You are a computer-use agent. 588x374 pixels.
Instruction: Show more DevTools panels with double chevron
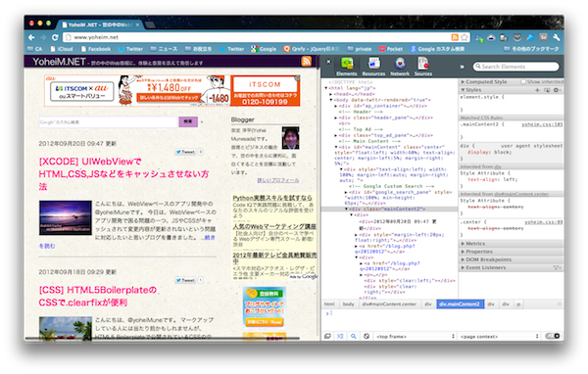pos(462,67)
